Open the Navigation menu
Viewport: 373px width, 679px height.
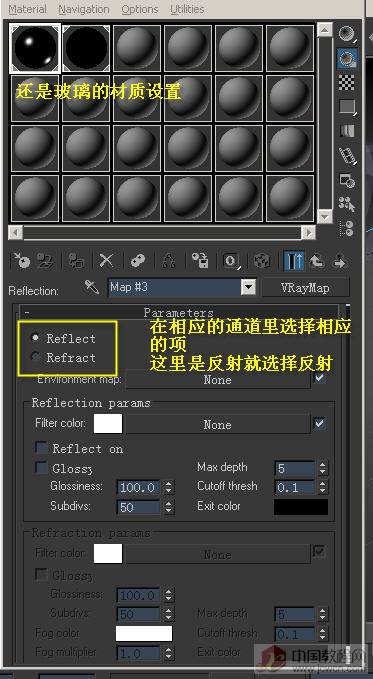point(84,9)
